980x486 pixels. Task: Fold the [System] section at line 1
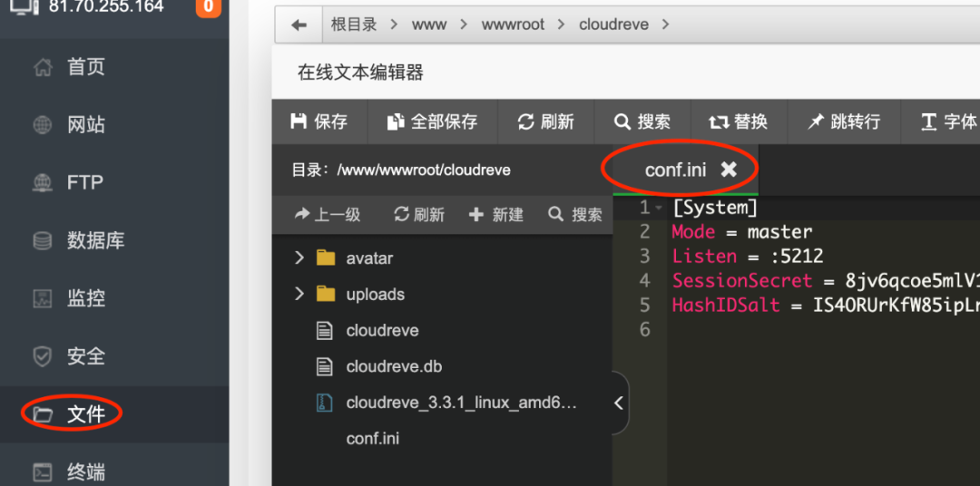point(660,208)
